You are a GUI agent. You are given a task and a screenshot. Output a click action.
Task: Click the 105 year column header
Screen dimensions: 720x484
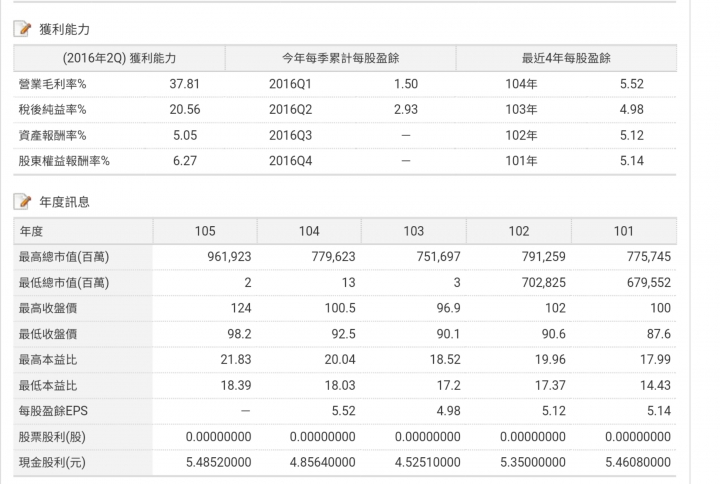pos(205,231)
